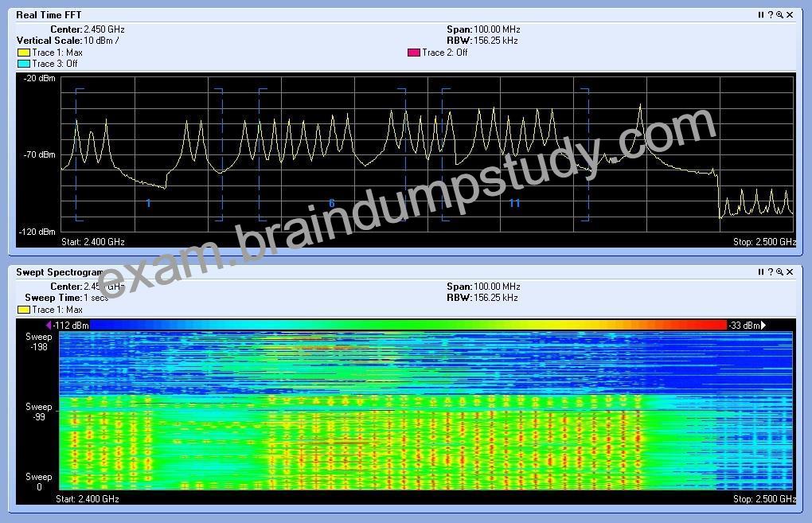Pause the Swept Spectrogram plot
This screenshot has width=812, height=523.
[x=761, y=272]
